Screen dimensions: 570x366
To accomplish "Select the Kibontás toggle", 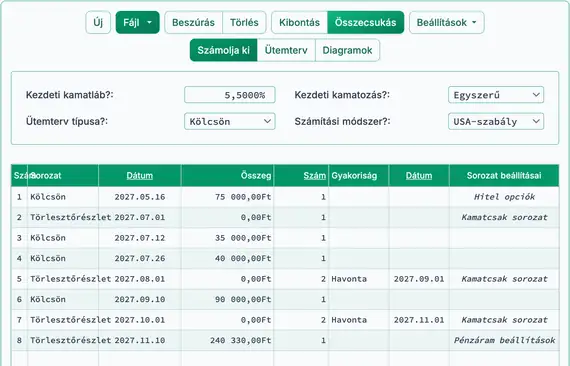I will coord(300,23).
